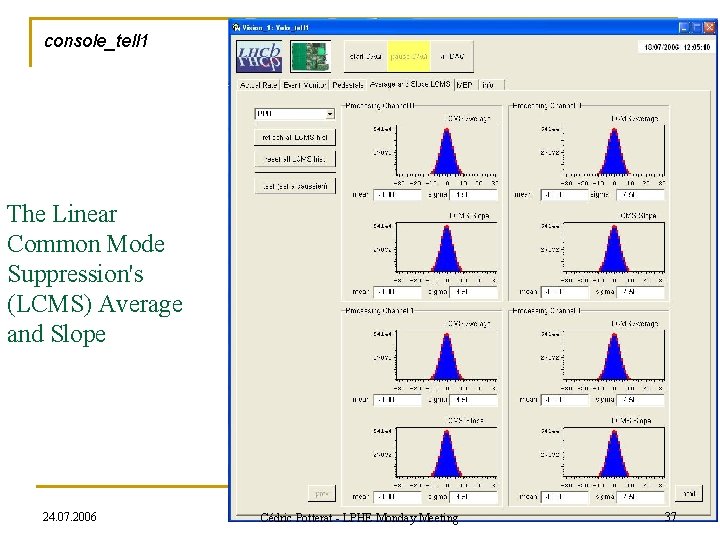This screenshot has width=720, height=540.
Task: Switch to the MEP tab
Action: click(x=465, y=85)
